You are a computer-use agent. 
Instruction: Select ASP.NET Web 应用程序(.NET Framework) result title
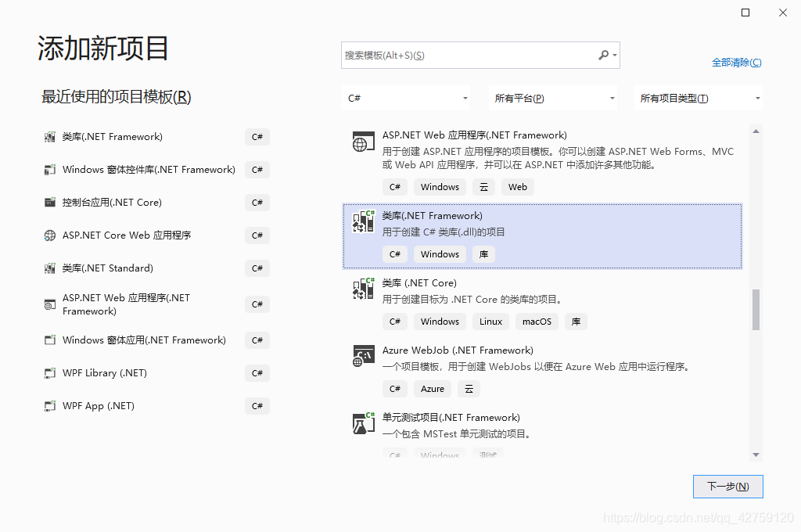pos(475,135)
